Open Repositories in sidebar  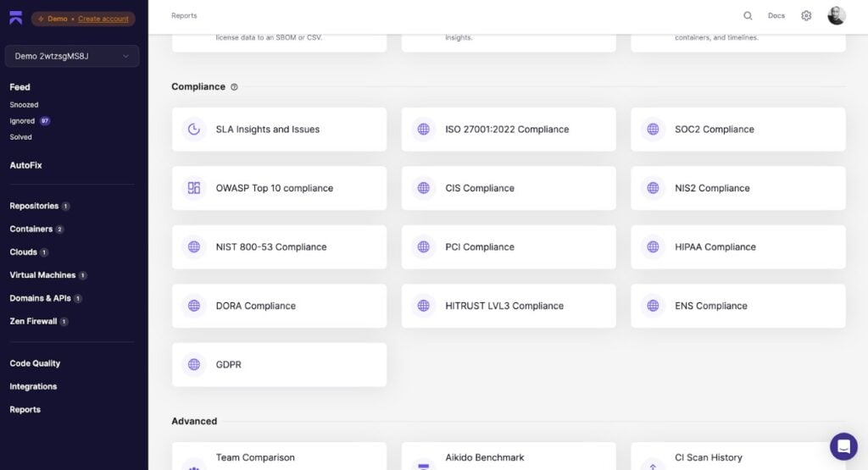(x=34, y=206)
